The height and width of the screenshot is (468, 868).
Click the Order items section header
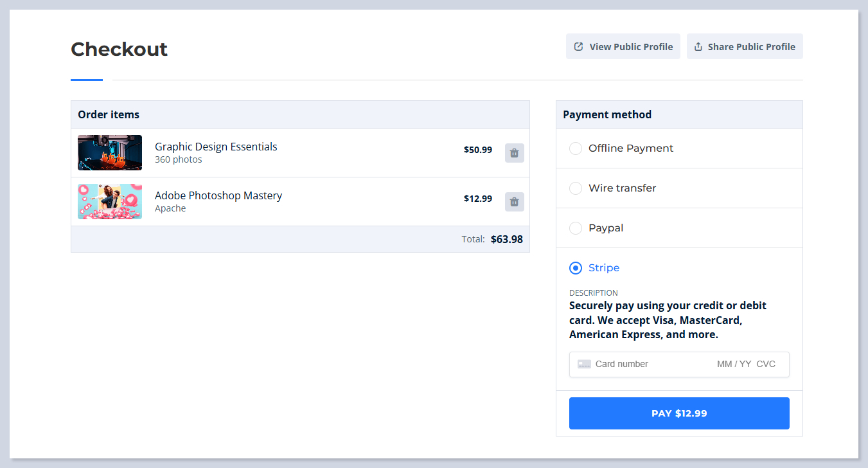pos(109,114)
